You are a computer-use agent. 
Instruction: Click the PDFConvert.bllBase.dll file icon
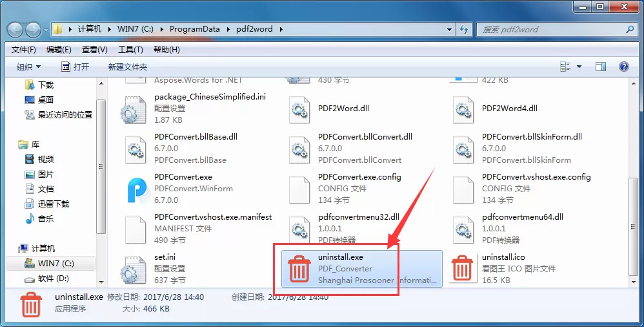pos(136,150)
